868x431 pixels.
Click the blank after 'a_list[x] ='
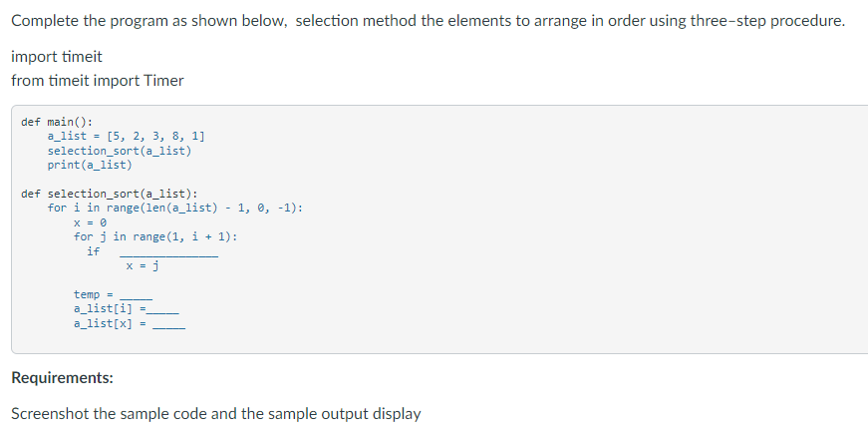(168, 327)
